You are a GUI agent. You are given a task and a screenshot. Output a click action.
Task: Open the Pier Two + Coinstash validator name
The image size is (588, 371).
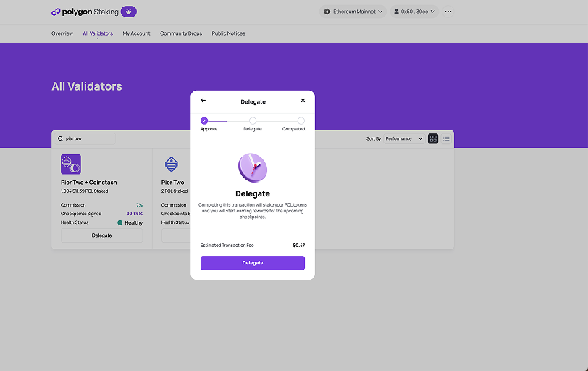click(x=89, y=183)
